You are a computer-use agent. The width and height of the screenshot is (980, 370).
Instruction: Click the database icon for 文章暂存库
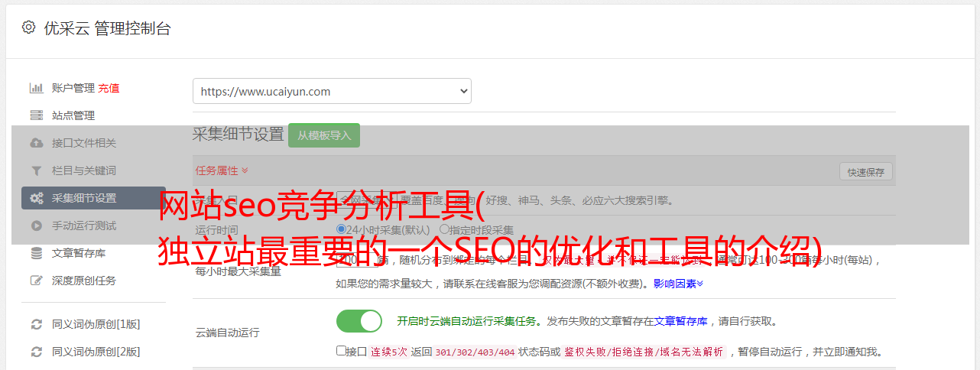pyautogui.click(x=36, y=253)
